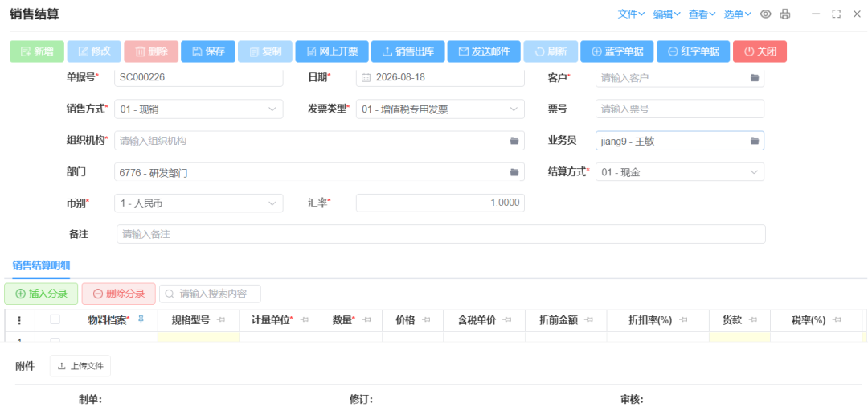
Task: Click 保存 save button
Action: click(208, 51)
